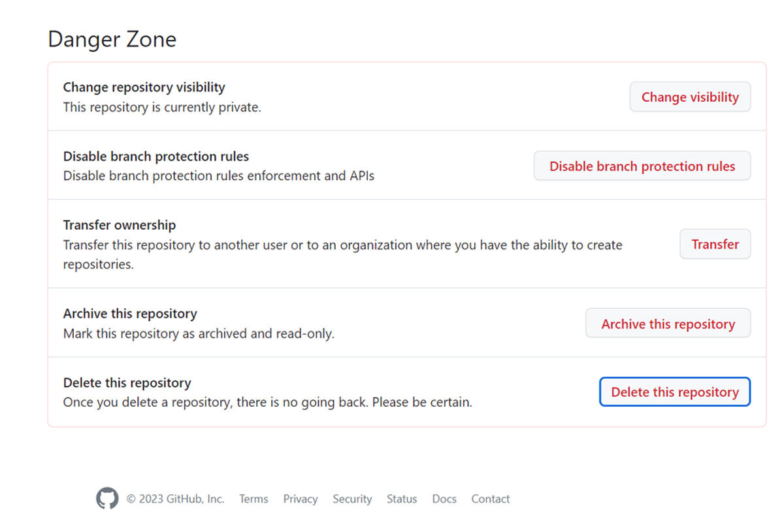Click the red Disable branch protection rules button
The height and width of the screenshot is (532, 784).
642,166
